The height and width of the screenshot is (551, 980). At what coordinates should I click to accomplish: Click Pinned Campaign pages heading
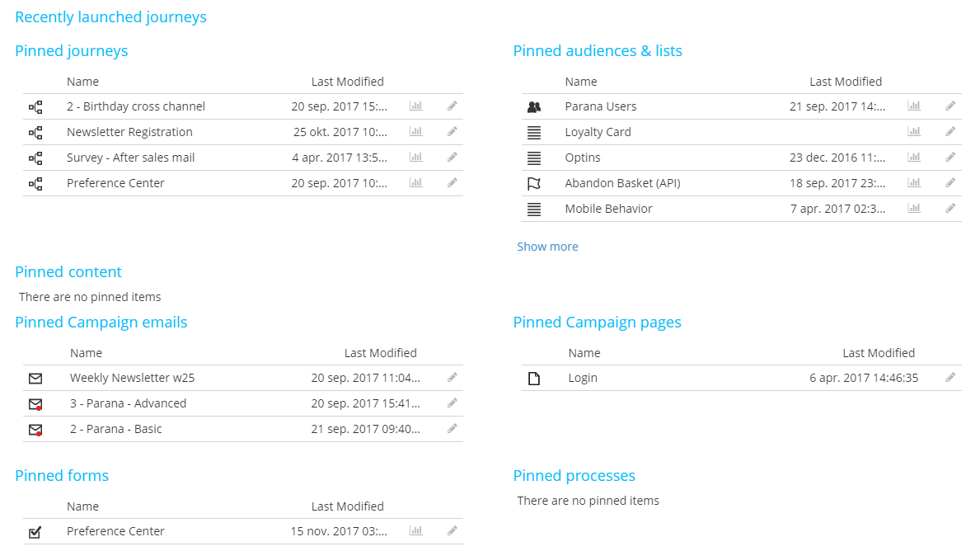[x=597, y=323]
